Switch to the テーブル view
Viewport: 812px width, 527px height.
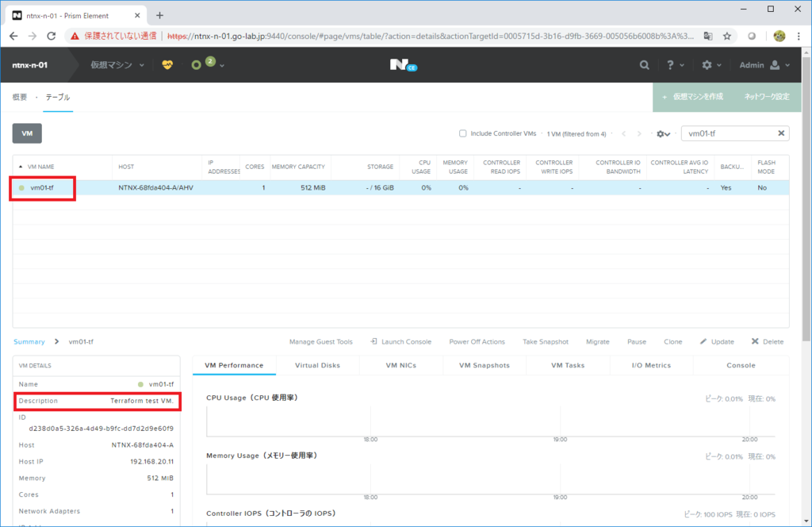point(57,97)
